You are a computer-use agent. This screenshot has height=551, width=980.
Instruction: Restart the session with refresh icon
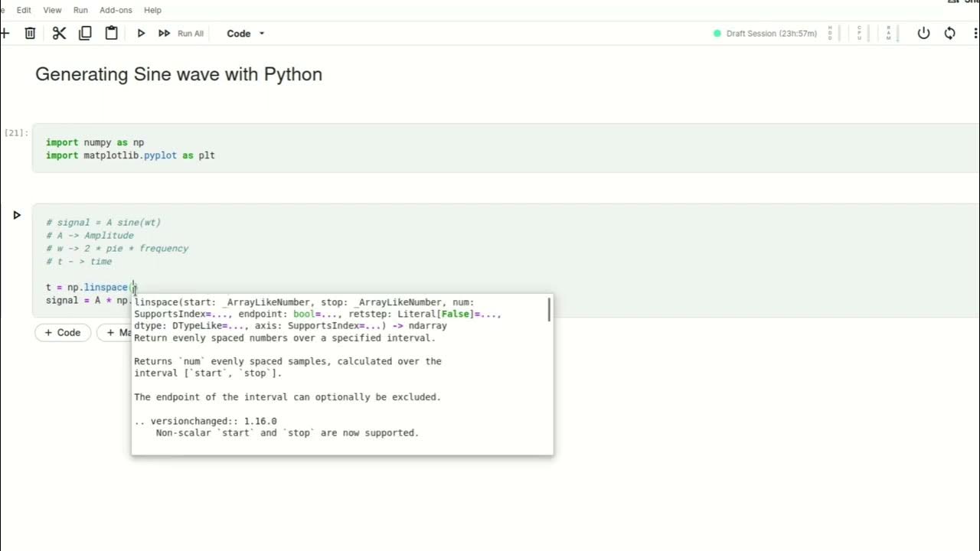click(949, 33)
